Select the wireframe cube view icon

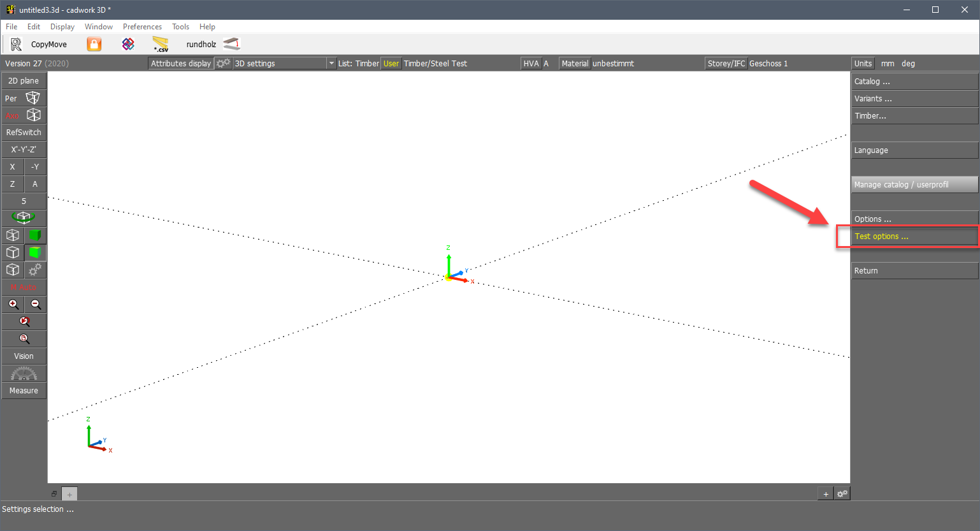click(12, 235)
